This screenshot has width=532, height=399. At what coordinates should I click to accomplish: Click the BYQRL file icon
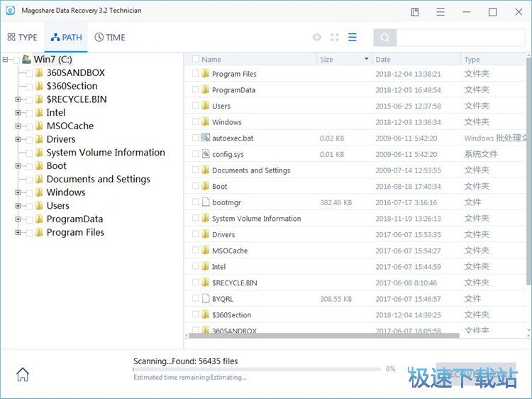click(x=205, y=298)
